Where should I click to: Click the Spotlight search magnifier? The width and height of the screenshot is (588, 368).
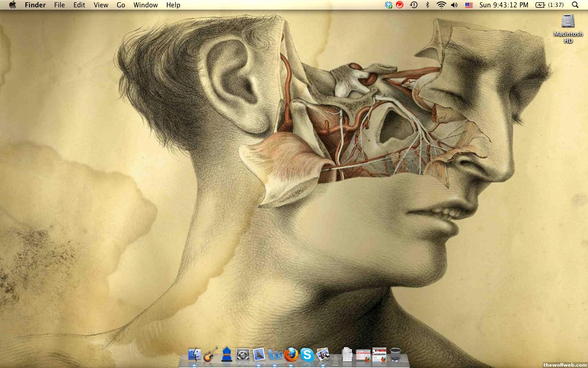coord(575,5)
